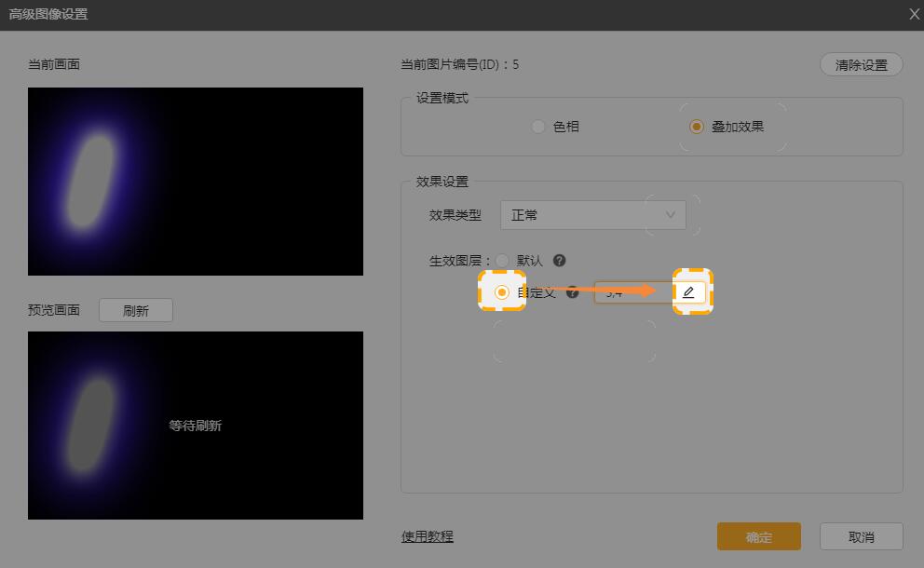Choose the 默认 layer radio button
Screen dimensions: 924x568
[503, 261]
